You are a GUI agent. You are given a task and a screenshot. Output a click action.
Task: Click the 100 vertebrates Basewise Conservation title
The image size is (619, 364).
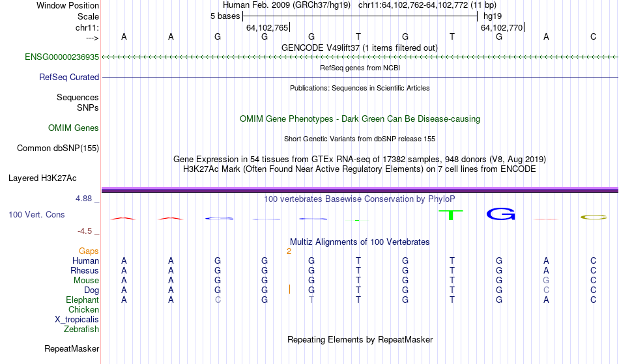point(360,199)
